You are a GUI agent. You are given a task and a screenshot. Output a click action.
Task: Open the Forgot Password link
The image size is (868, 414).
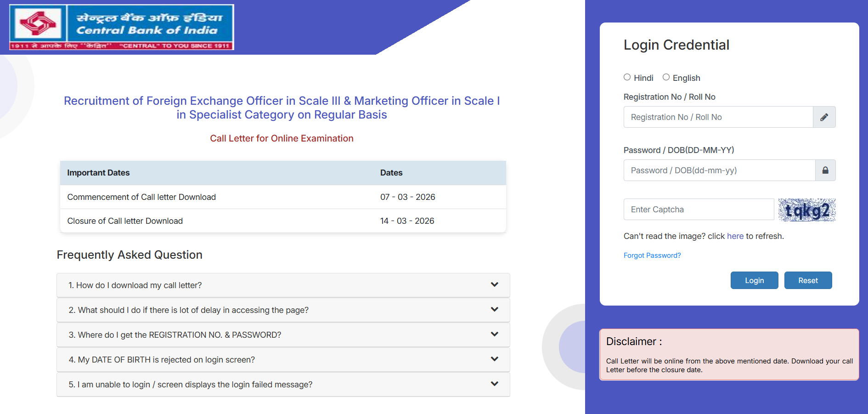[652, 255]
